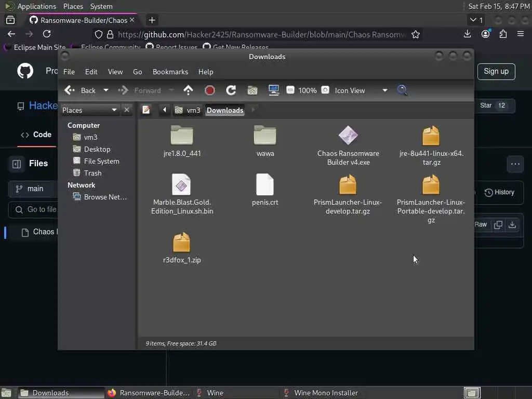Open Firefox extensions puzzle icon
The image size is (532, 399).
pos(503,34)
